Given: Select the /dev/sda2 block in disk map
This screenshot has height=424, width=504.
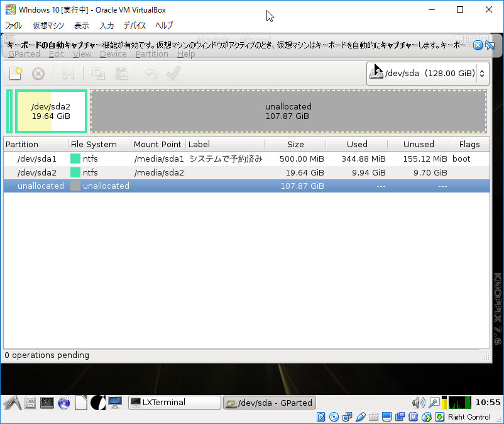Looking at the screenshot, I should pos(51,111).
